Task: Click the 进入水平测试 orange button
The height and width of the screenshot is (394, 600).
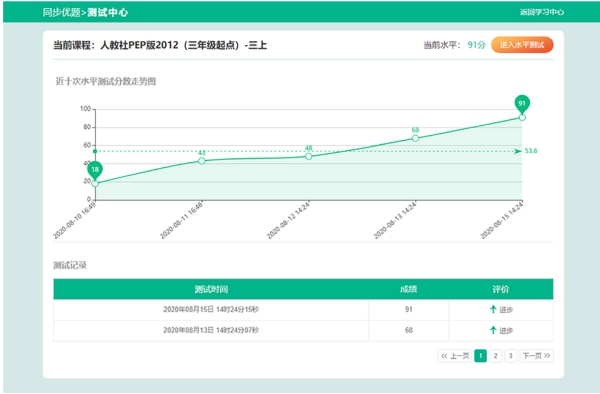Action: [x=522, y=45]
